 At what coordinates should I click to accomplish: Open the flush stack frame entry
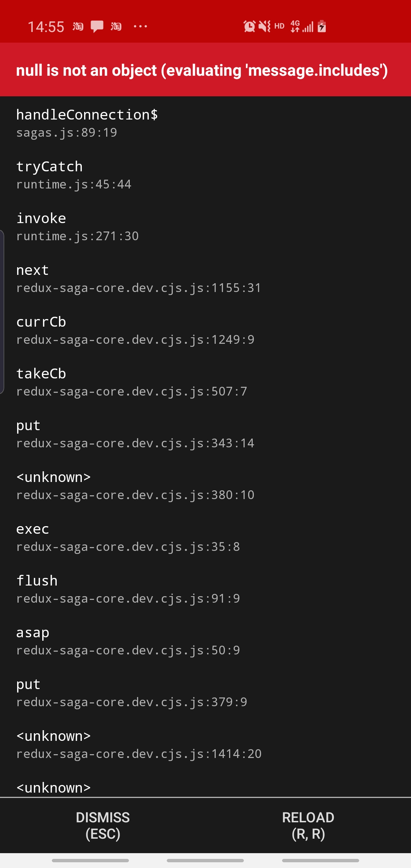pyautogui.click(x=128, y=589)
